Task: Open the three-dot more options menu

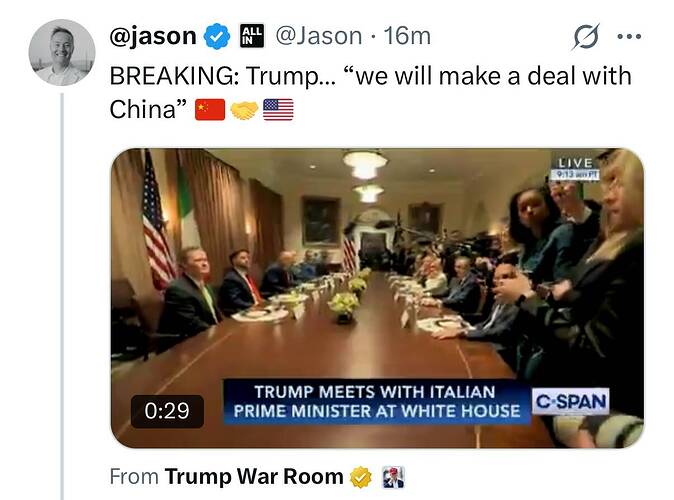Action: (x=629, y=37)
